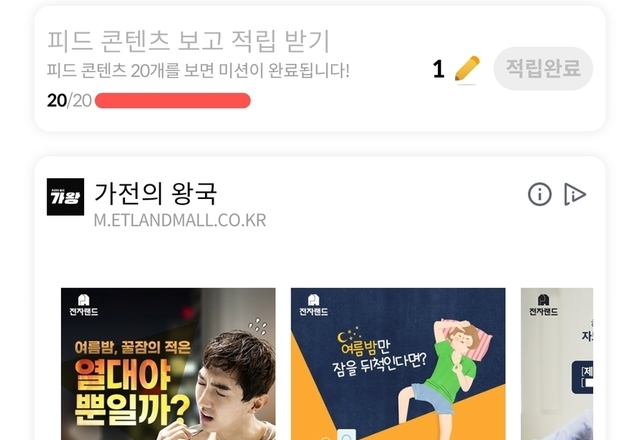Tap the reward amount number 1

click(x=438, y=69)
